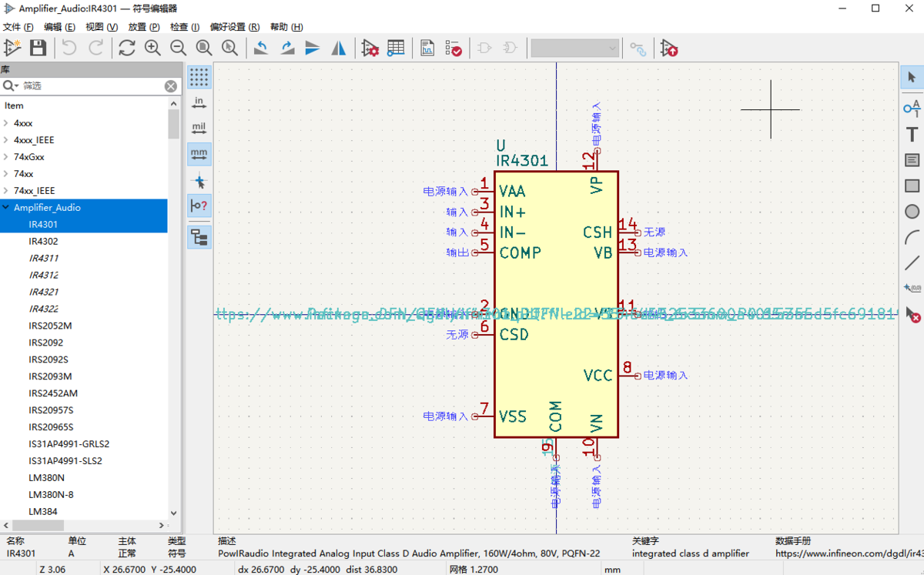Clear the library filter search box
This screenshot has width=924, height=575.
(170, 85)
